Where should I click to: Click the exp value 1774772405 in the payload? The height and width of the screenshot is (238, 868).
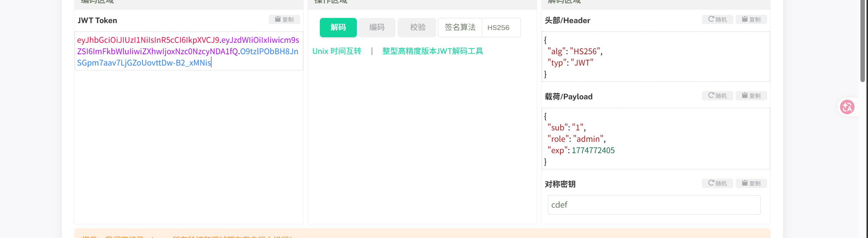(593, 150)
